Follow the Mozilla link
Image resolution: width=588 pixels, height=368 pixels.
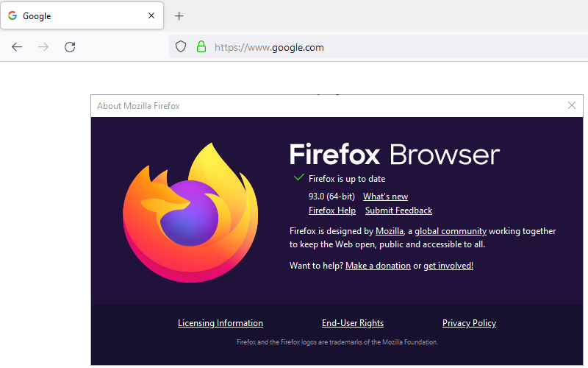coord(390,231)
